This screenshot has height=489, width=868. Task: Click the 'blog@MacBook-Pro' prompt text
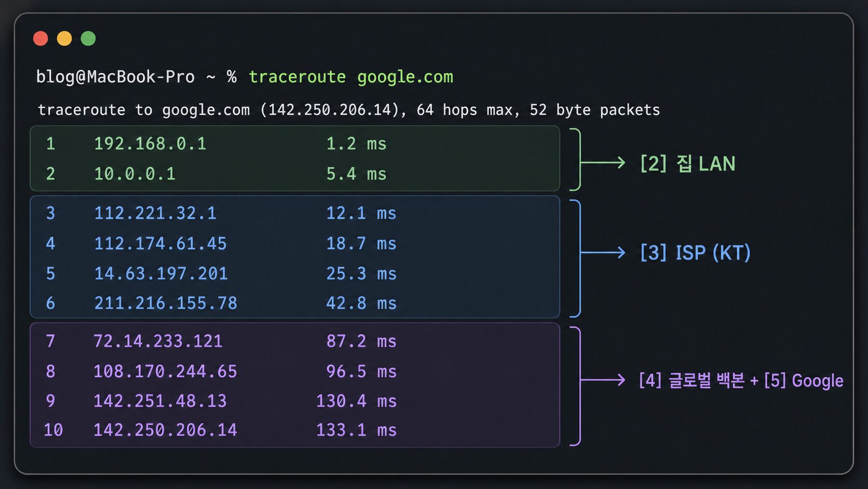[x=115, y=77]
